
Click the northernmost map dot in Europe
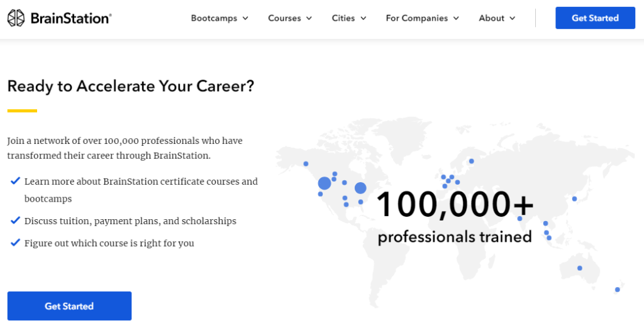pyautogui.click(x=472, y=161)
